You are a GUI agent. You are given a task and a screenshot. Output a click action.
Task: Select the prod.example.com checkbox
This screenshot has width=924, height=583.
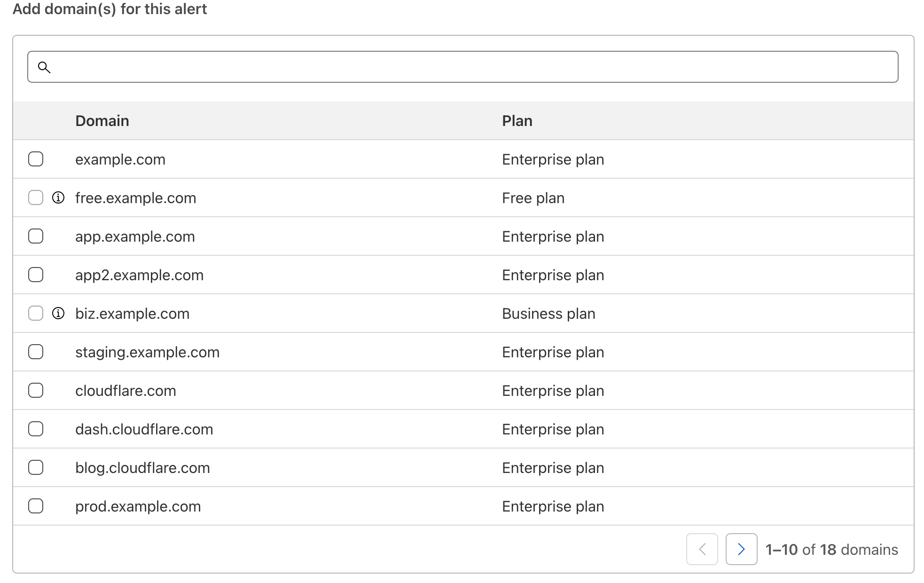[x=36, y=506]
